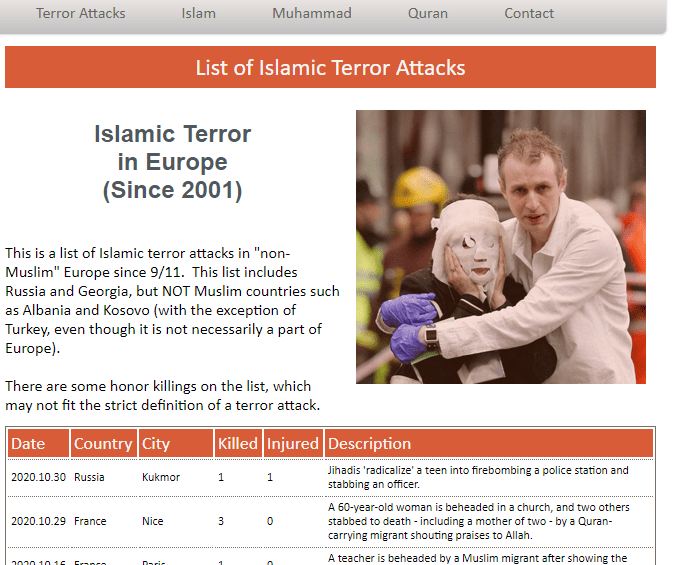This screenshot has width=675, height=565.
Task: Select Muhammad in the top navigation
Action: (x=311, y=14)
